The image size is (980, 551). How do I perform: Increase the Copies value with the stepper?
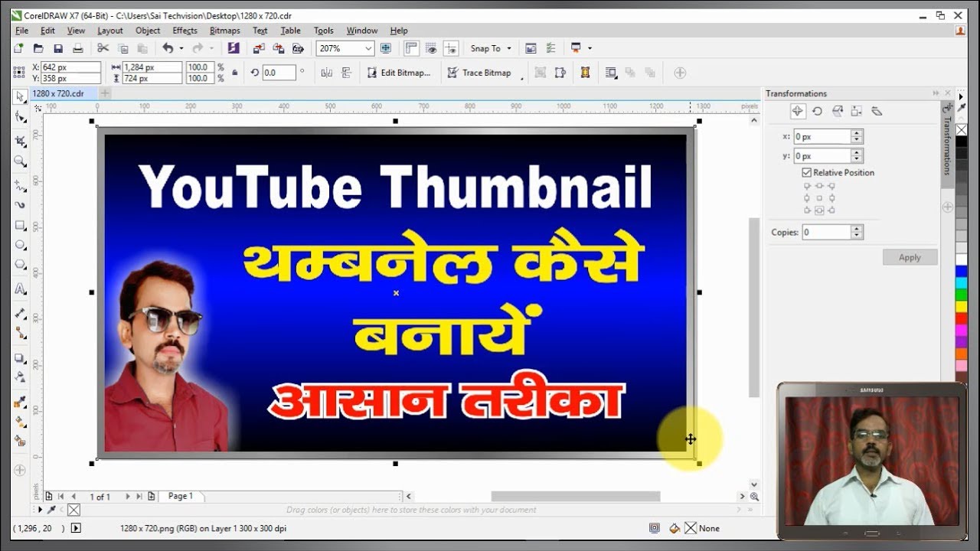tap(857, 228)
